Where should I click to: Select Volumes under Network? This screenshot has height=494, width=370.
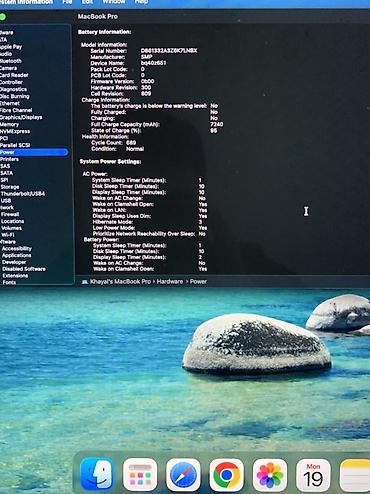coord(11,228)
